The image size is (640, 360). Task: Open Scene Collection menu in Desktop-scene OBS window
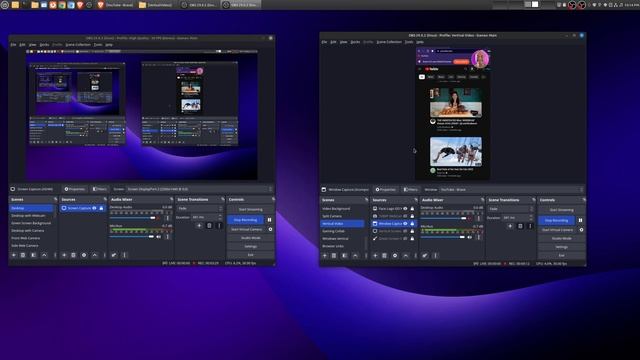(78, 44)
